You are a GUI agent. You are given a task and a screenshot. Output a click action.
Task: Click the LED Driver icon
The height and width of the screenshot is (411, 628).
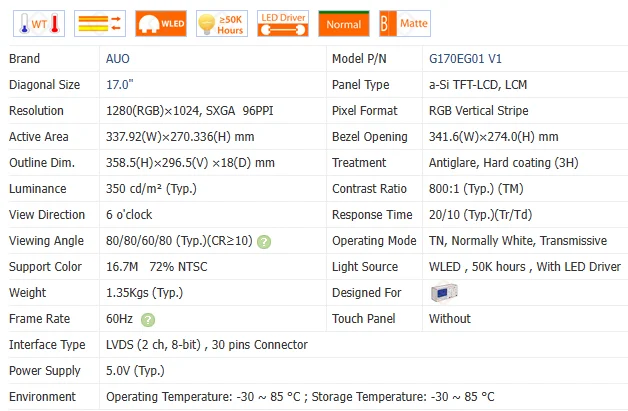(283, 24)
